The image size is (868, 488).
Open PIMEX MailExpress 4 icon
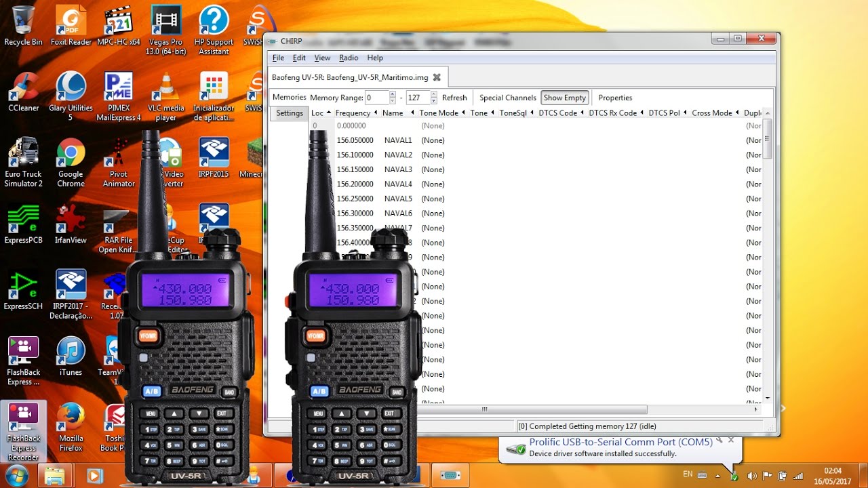(119, 96)
